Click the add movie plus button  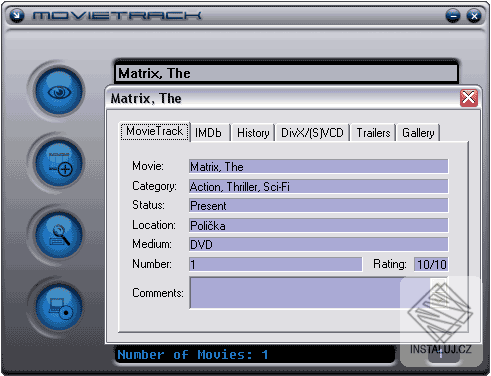pyautogui.click(x=59, y=163)
